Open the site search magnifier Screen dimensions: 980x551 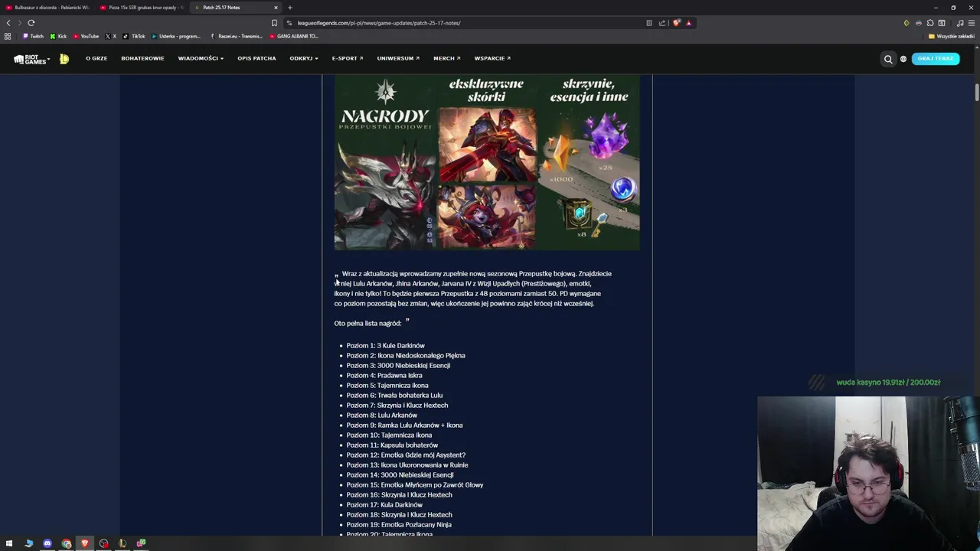click(x=888, y=59)
